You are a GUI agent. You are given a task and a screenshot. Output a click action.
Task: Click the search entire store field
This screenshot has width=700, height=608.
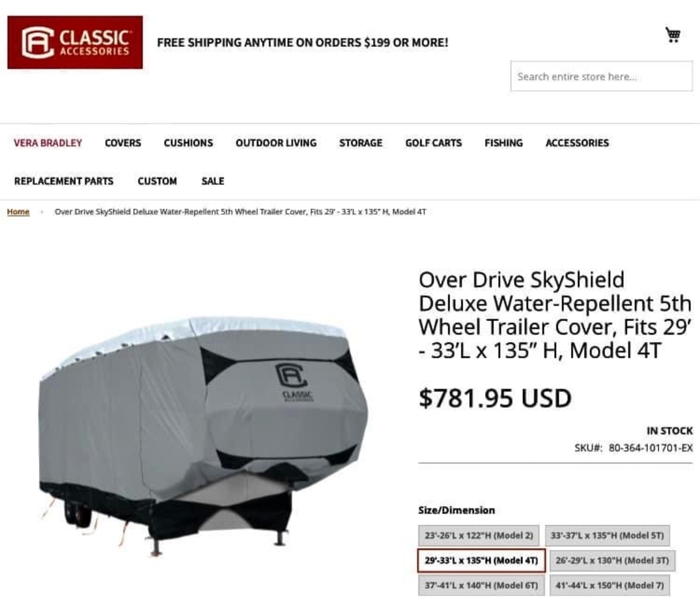[601, 76]
